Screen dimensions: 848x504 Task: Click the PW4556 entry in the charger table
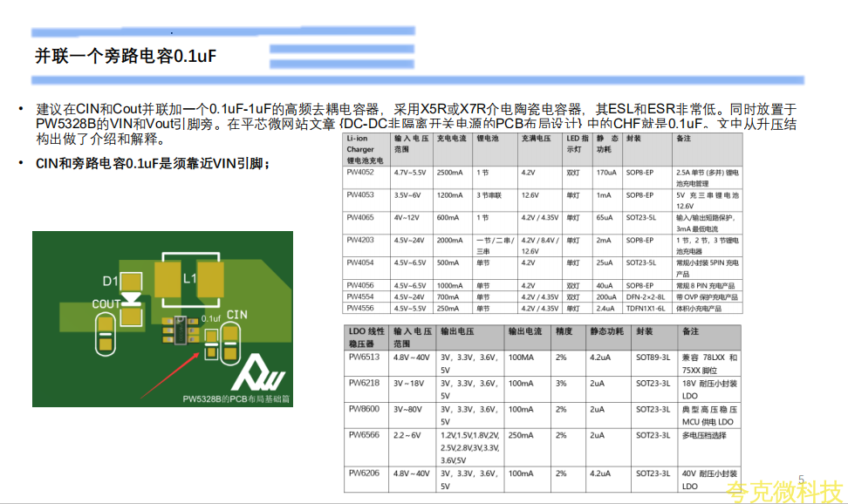360,308
